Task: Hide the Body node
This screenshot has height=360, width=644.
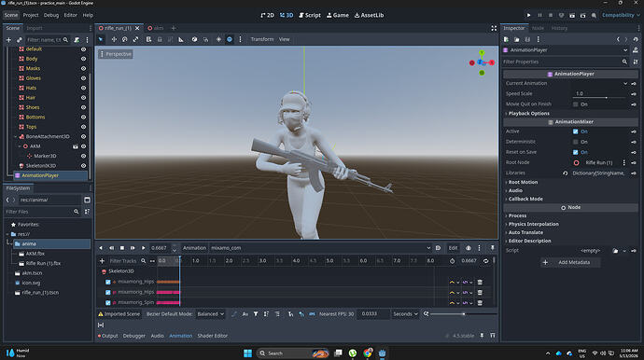Action: [x=83, y=59]
